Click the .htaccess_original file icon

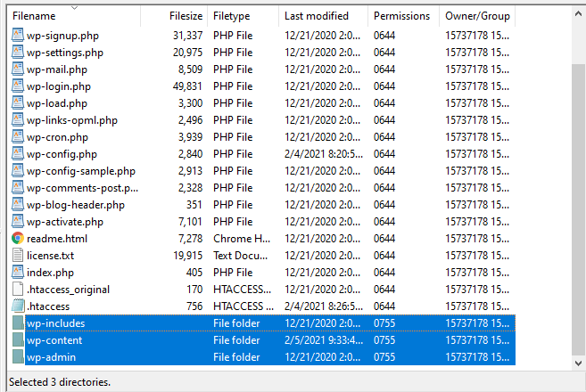tap(18, 290)
